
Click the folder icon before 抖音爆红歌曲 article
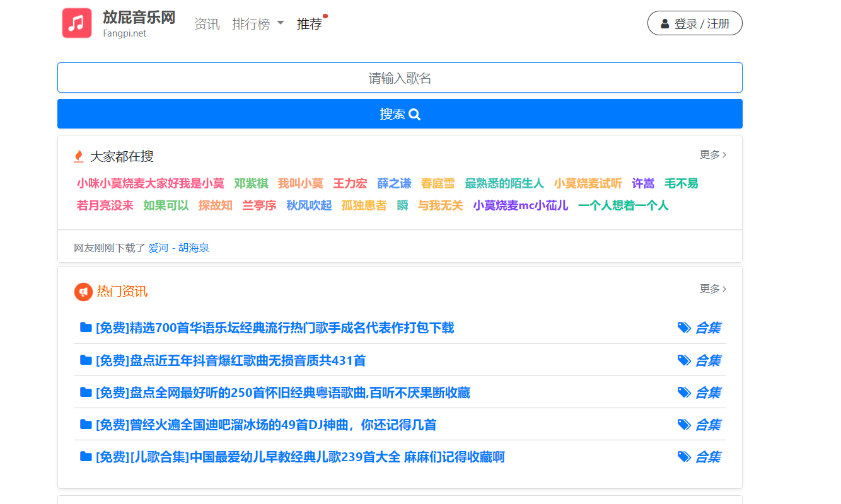(x=86, y=360)
